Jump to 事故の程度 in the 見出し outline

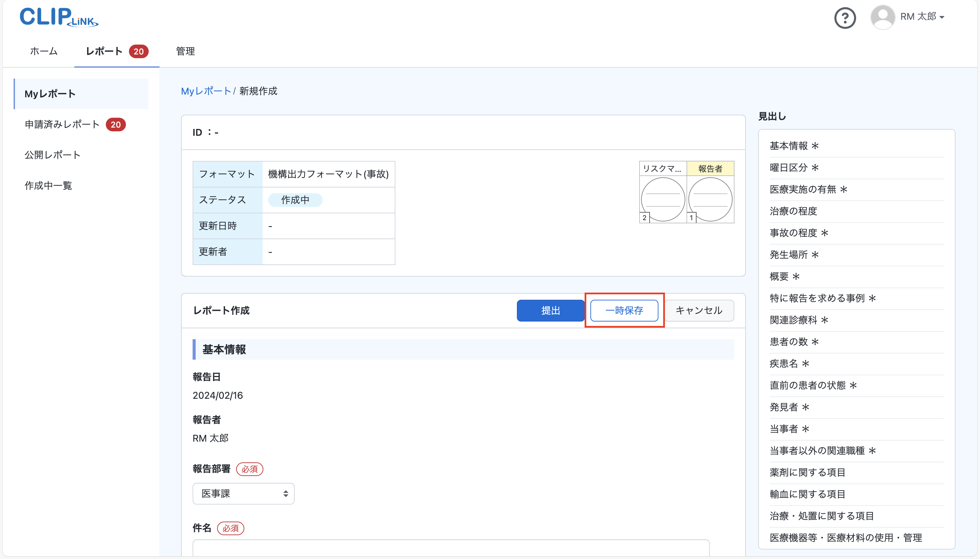[793, 233]
